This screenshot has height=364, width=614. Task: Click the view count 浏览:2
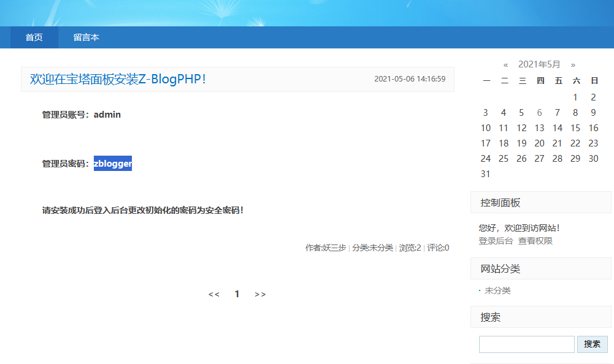coord(410,248)
